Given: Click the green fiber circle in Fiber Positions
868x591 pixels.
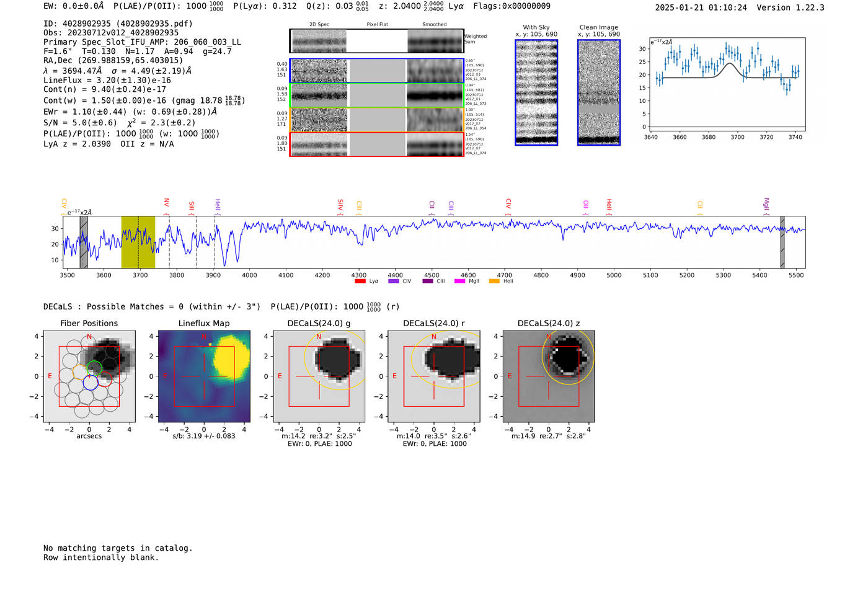Looking at the screenshot, I should coord(94,368).
